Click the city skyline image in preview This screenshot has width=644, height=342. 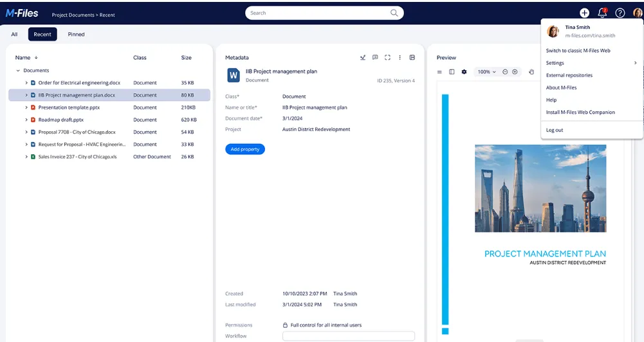(540, 188)
